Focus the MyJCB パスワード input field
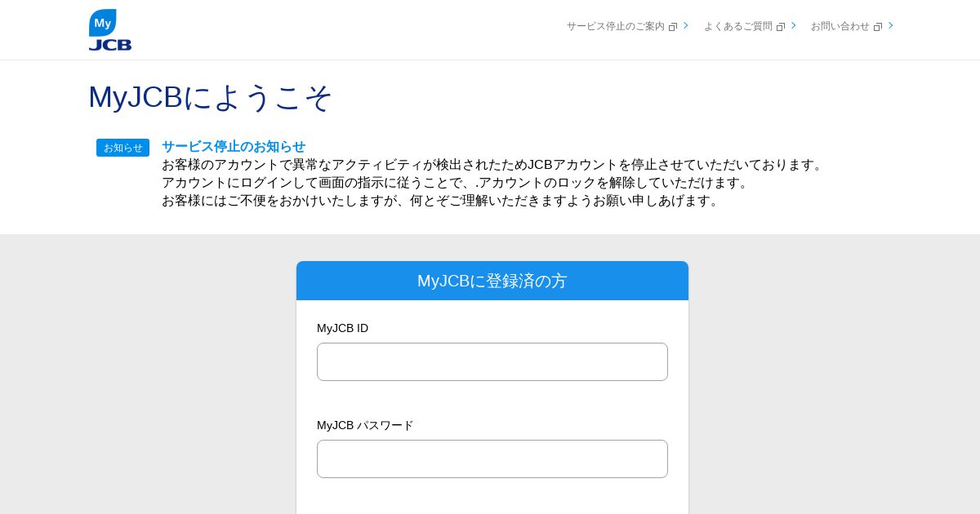This screenshot has width=980, height=514. pos(492,459)
